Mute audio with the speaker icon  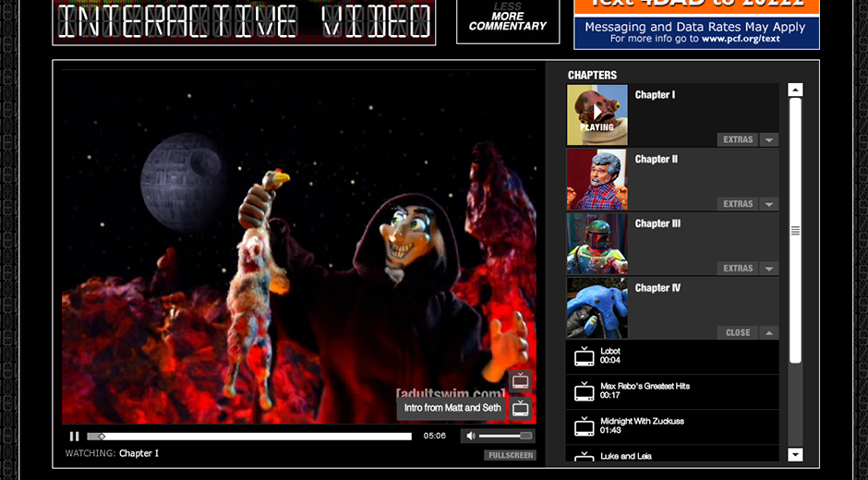pyautogui.click(x=471, y=437)
